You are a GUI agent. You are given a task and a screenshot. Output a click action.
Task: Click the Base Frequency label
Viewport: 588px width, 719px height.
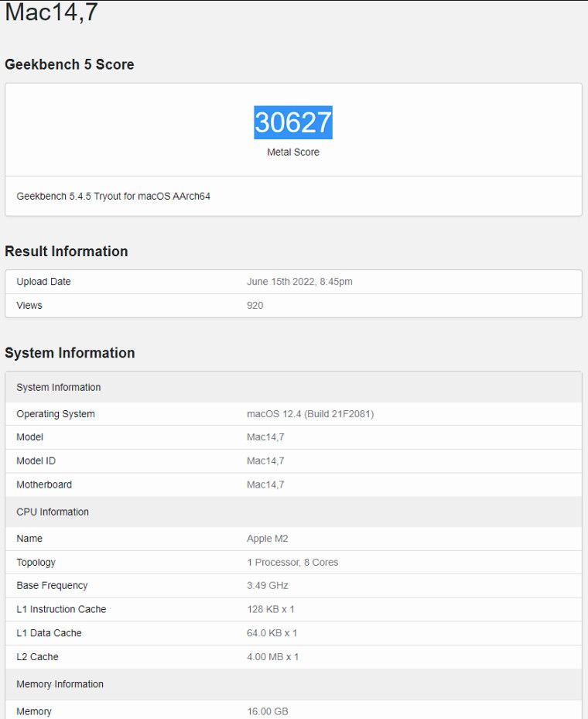[x=52, y=586]
